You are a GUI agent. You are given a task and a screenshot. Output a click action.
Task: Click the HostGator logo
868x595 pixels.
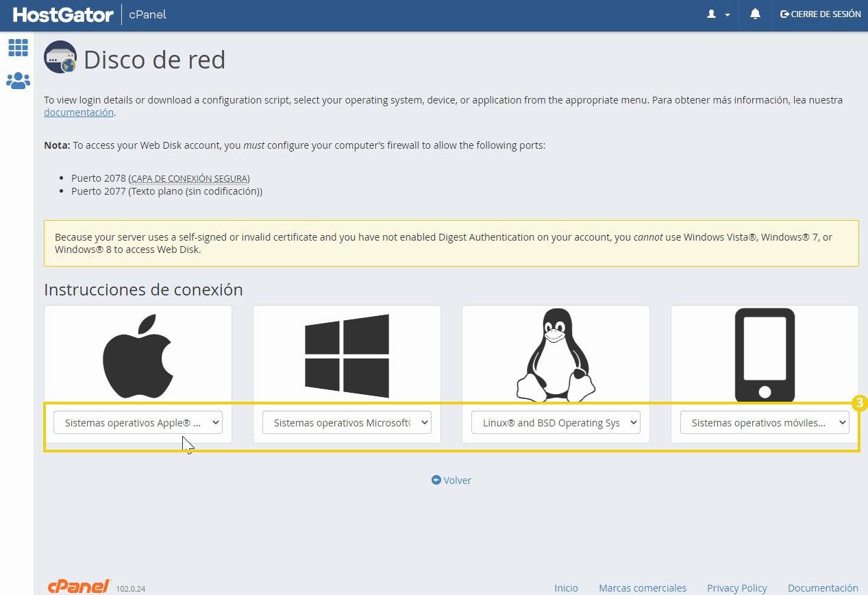(x=63, y=14)
